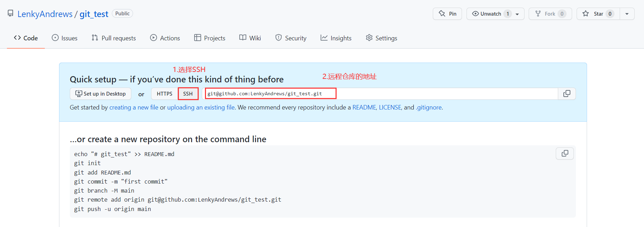Click the desktop download icon in Set up button
Image resolution: width=644 pixels, height=227 pixels.
click(x=79, y=94)
